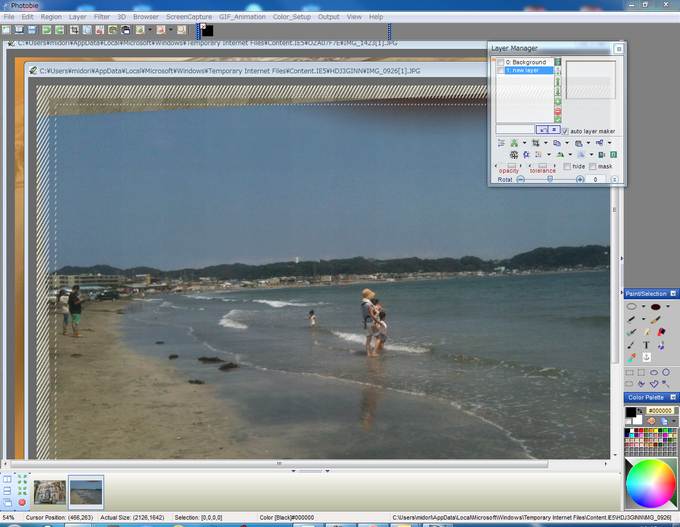Choose the circle selection tool

click(x=666, y=372)
